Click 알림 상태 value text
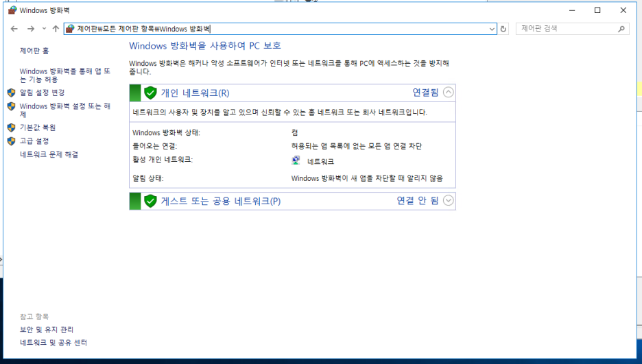Image resolution: width=642 pixels, height=364 pixels. (367, 179)
